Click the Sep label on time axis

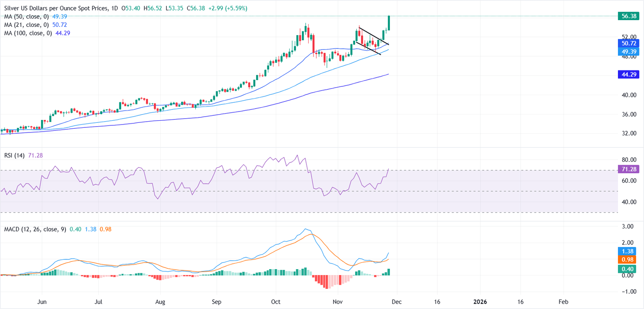coord(216,301)
